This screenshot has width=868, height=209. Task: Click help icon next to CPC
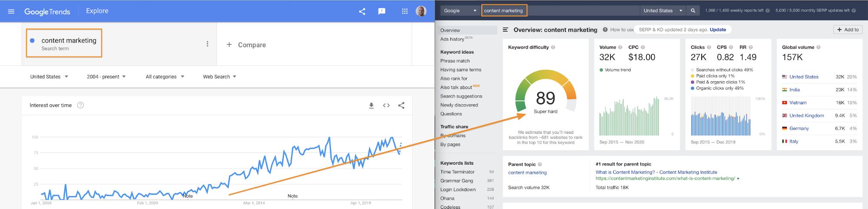click(x=643, y=47)
